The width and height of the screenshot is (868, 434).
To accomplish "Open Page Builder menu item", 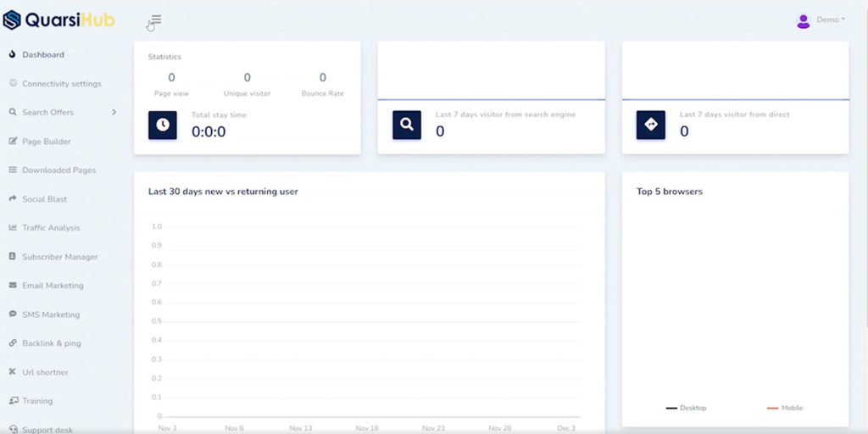I will 47,142.
